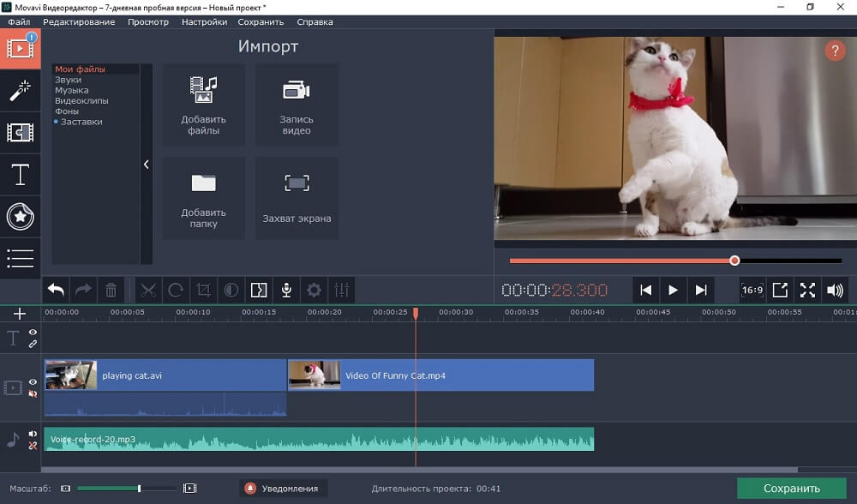Toggle visibility eye of video track

[33, 382]
